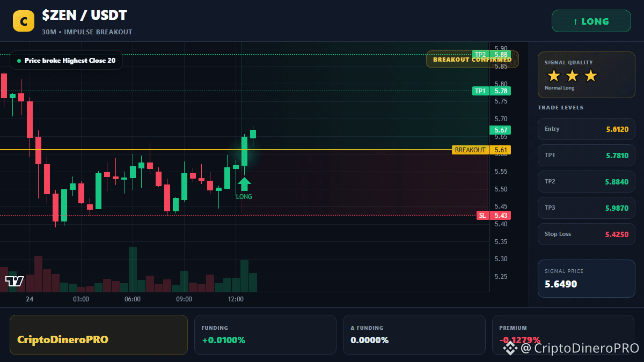Click the second signal quality star
This screenshot has width=644, height=362.
click(572, 76)
